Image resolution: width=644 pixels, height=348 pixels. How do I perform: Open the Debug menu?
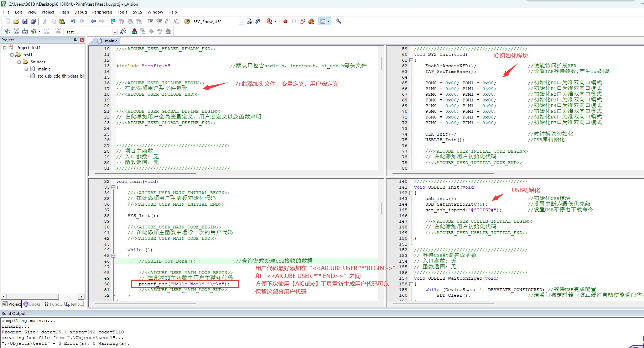click(80, 12)
